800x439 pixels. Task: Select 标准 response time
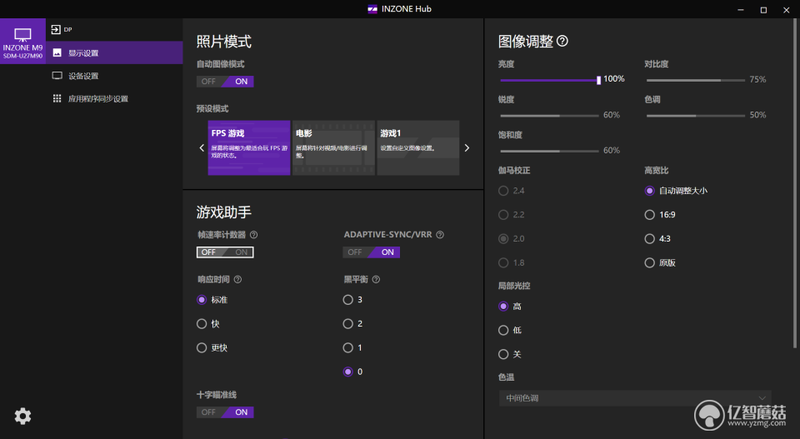202,300
